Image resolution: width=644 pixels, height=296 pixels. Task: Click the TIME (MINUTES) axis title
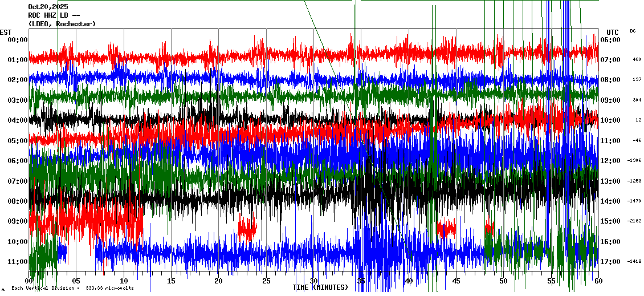(x=320, y=287)
